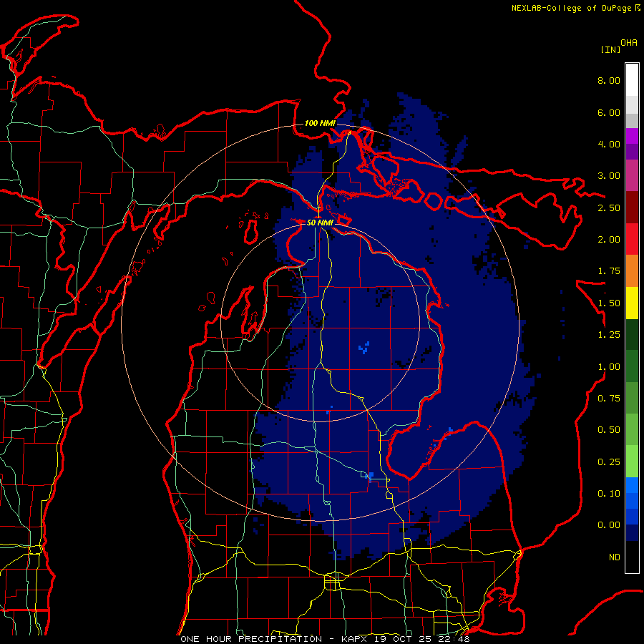Viewport: 644px width, 644px height.
Task: Click the 3.00 legend value
Action: (x=609, y=176)
